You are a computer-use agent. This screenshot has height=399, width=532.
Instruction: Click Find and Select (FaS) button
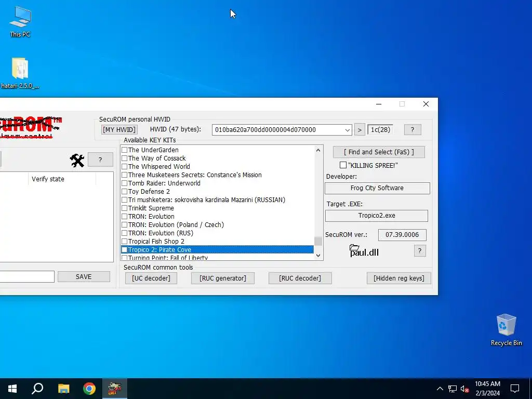pos(379,152)
